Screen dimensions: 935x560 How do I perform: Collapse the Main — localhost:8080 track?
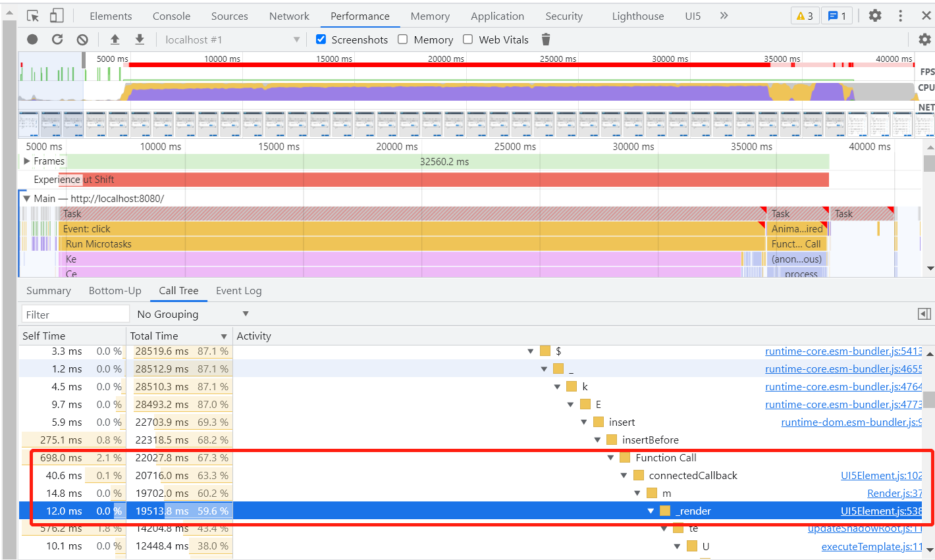[26, 198]
